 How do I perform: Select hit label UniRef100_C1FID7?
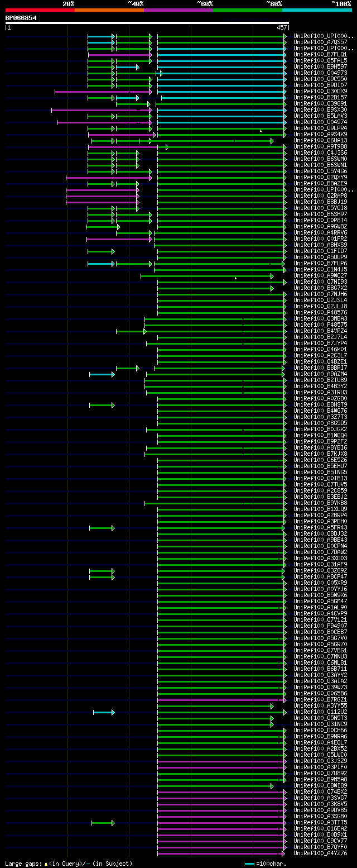click(x=320, y=251)
